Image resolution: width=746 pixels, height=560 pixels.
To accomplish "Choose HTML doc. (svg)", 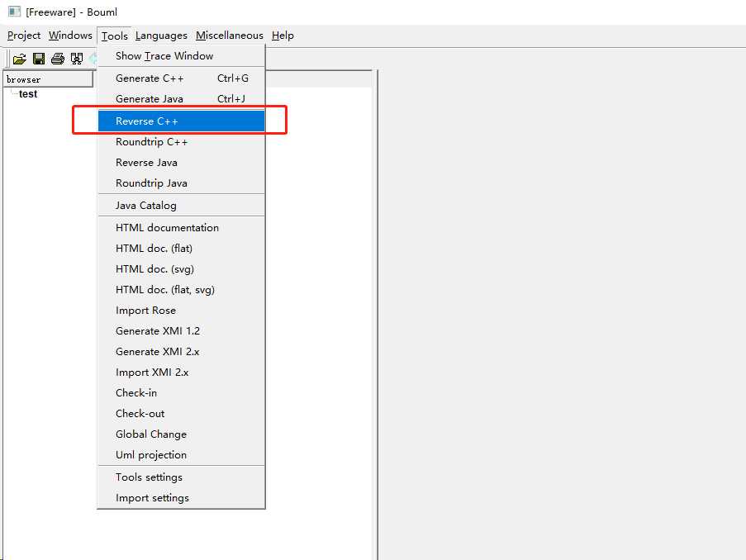I will [x=181, y=269].
